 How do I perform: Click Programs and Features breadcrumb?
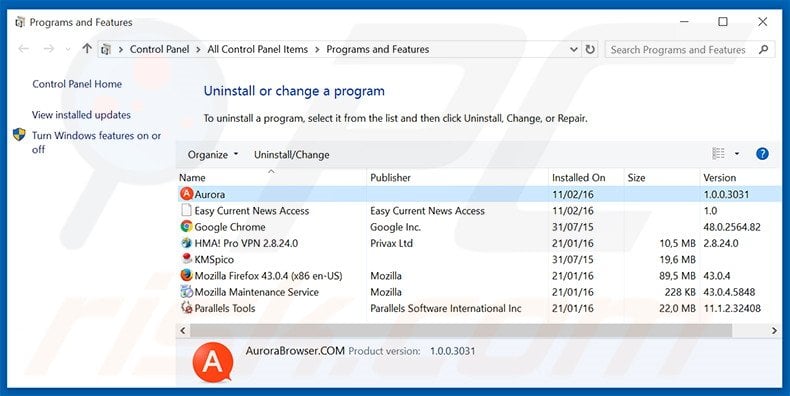coord(378,49)
